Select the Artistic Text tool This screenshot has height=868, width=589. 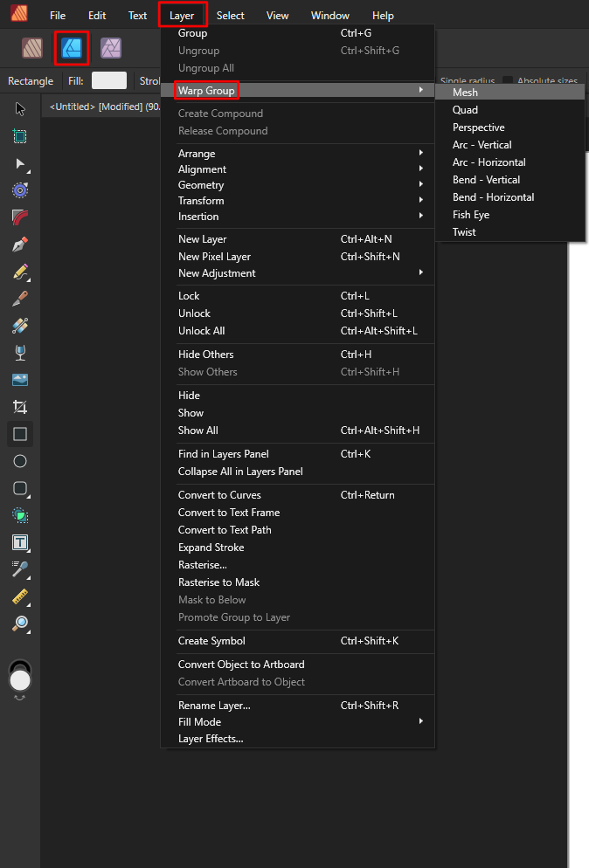[20, 542]
